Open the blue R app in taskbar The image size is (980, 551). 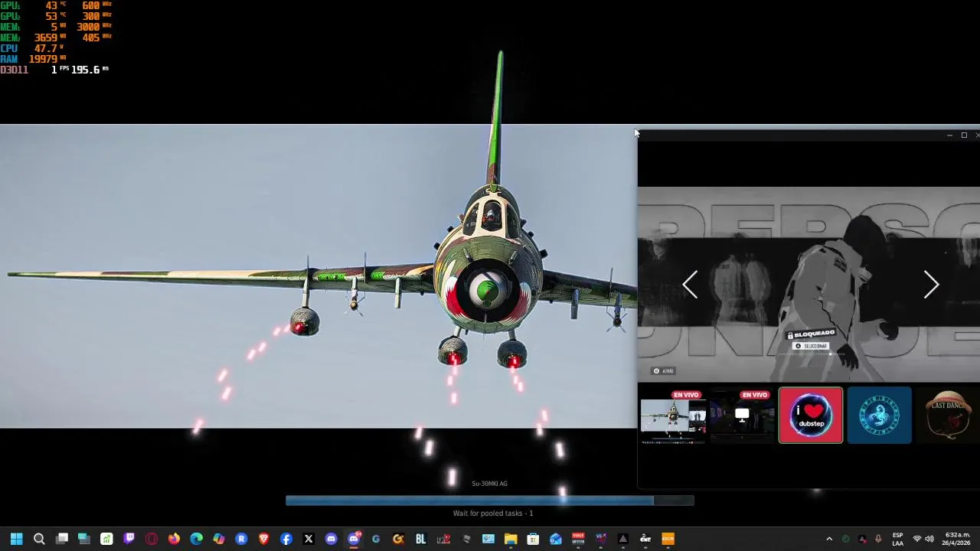(x=241, y=539)
